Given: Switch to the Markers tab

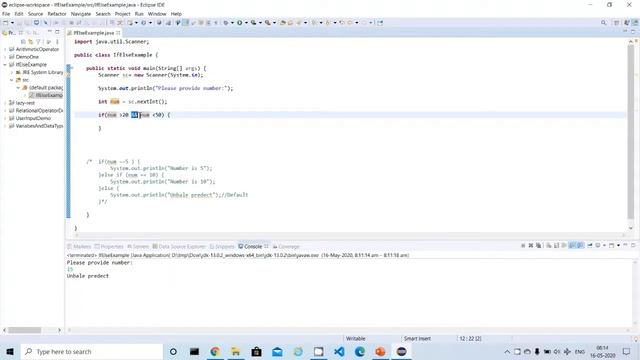Looking at the screenshot, I should [79, 247].
